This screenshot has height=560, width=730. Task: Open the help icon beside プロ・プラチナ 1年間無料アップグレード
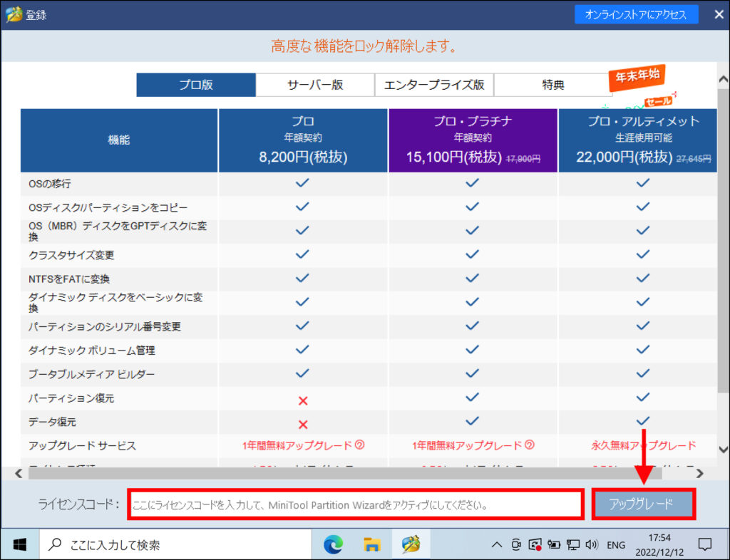[530, 445]
